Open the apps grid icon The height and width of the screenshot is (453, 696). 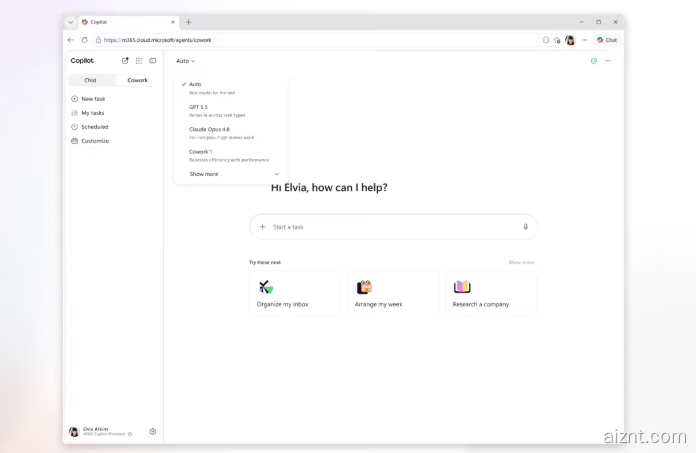pos(139,61)
